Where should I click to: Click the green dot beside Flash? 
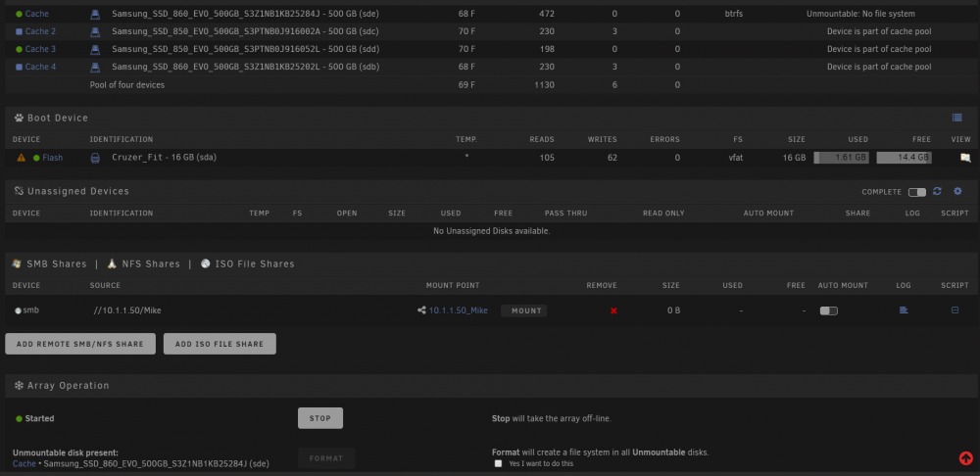click(x=36, y=158)
